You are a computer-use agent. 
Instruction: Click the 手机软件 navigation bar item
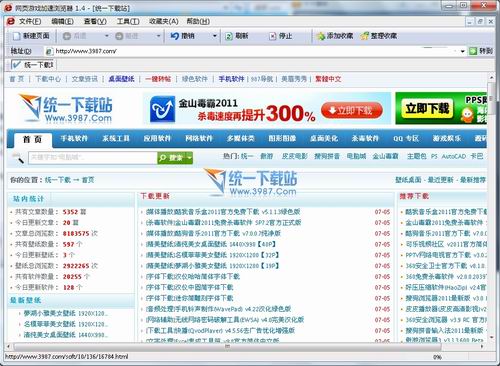(74, 138)
